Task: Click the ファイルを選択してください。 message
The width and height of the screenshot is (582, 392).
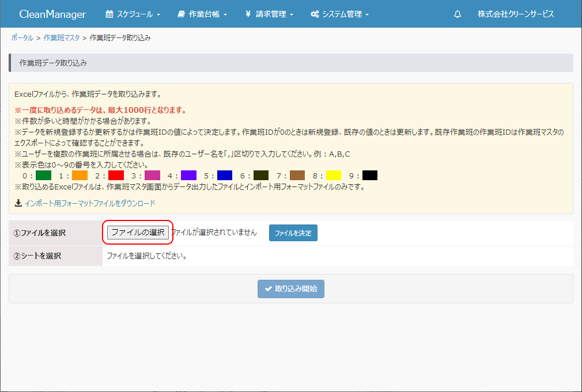Action: click(146, 256)
